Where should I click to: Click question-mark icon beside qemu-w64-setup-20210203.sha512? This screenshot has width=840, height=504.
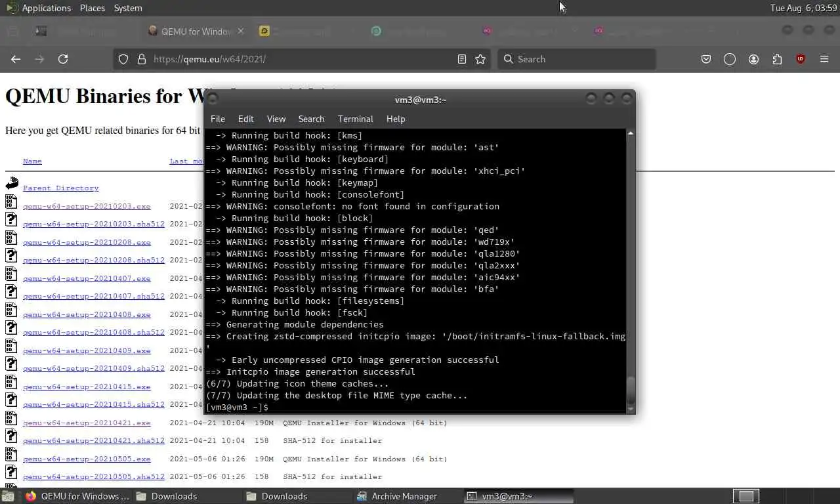(x=11, y=219)
